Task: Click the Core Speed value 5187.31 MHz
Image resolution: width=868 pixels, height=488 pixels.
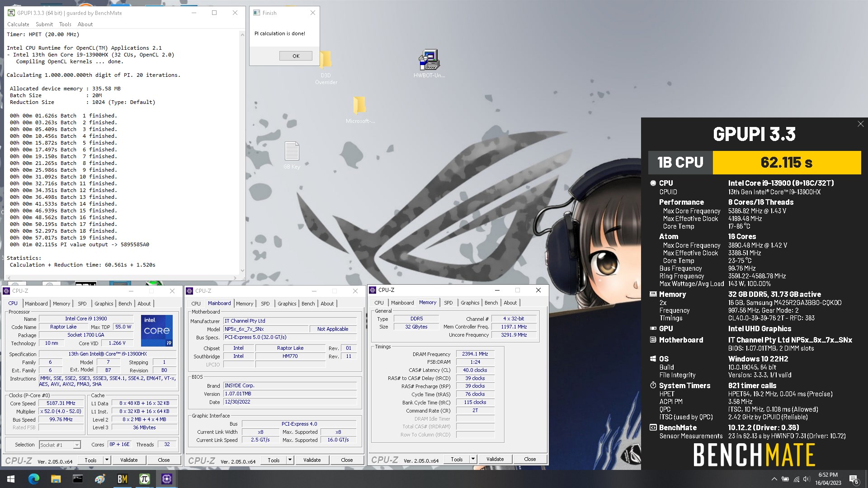Action: click(61, 403)
